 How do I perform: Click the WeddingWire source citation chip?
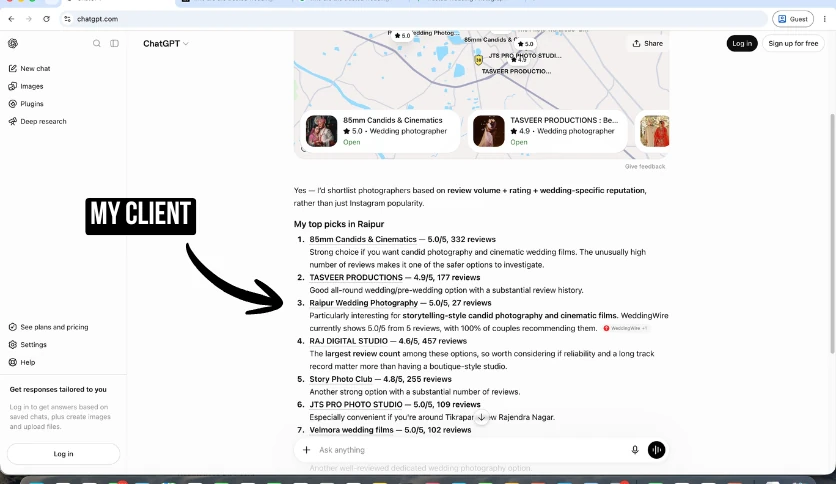(x=625, y=328)
